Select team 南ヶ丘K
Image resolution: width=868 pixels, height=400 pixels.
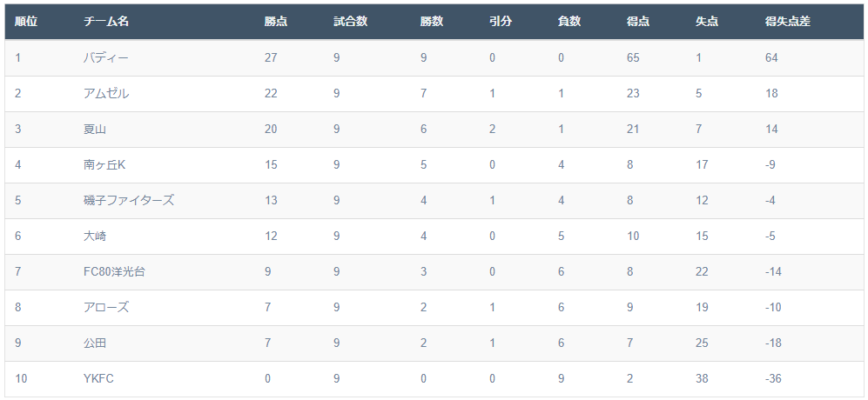(104, 165)
